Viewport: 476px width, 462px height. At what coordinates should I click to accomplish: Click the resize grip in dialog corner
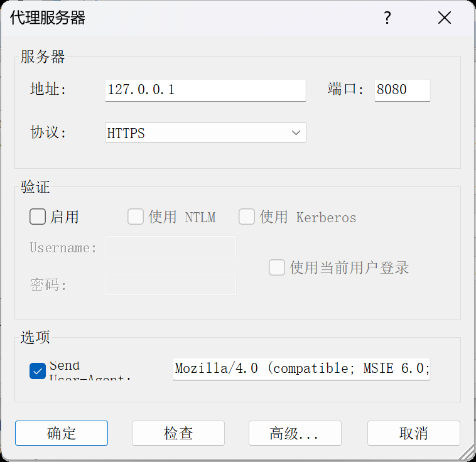[x=468, y=454]
